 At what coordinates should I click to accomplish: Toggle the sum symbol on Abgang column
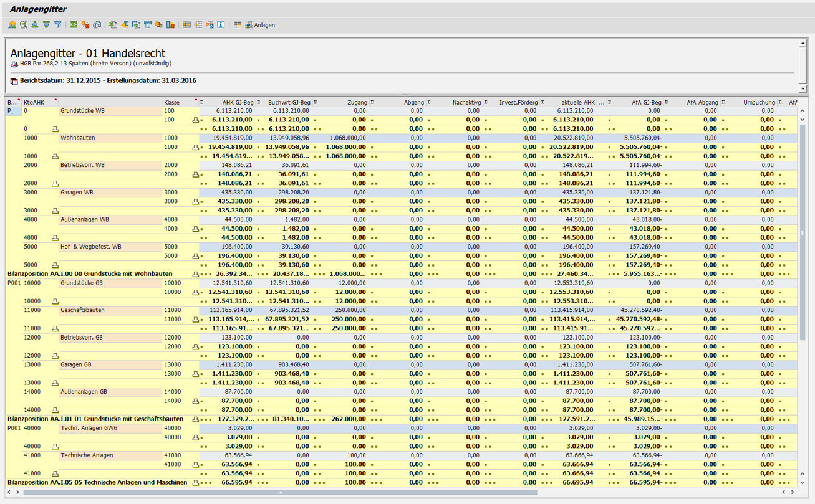tap(428, 102)
